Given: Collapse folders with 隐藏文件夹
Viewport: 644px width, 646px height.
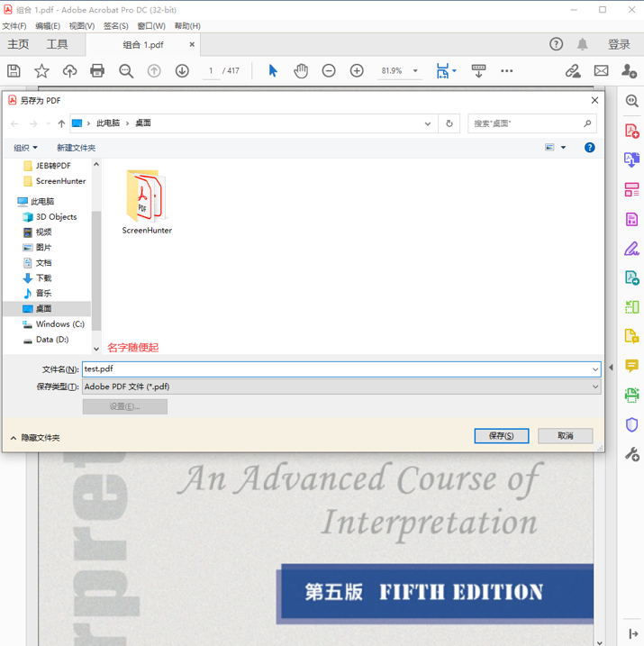Looking at the screenshot, I should 35,438.
